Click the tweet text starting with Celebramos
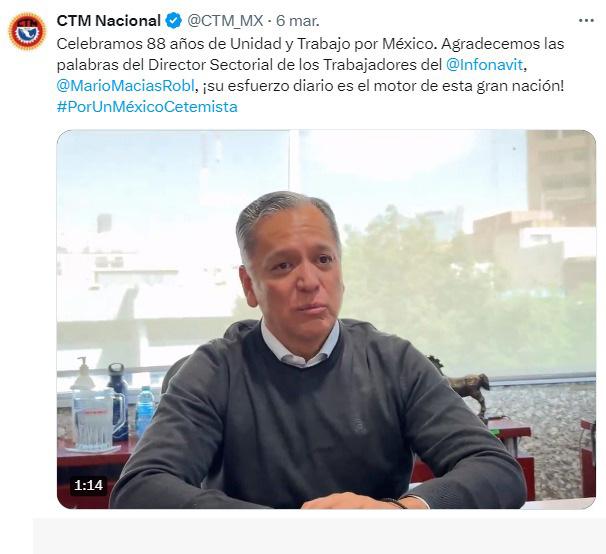Image resolution: width=606 pixels, height=554 pixels. tap(310, 75)
